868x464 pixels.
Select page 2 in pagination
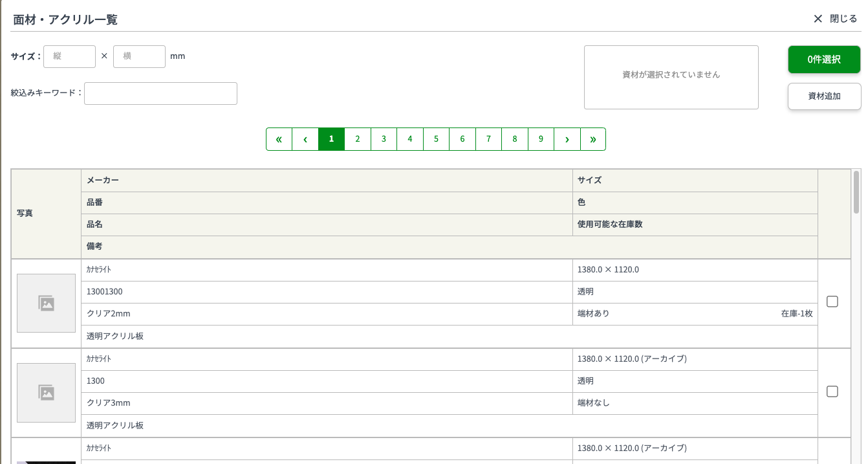[x=358, y=139]
